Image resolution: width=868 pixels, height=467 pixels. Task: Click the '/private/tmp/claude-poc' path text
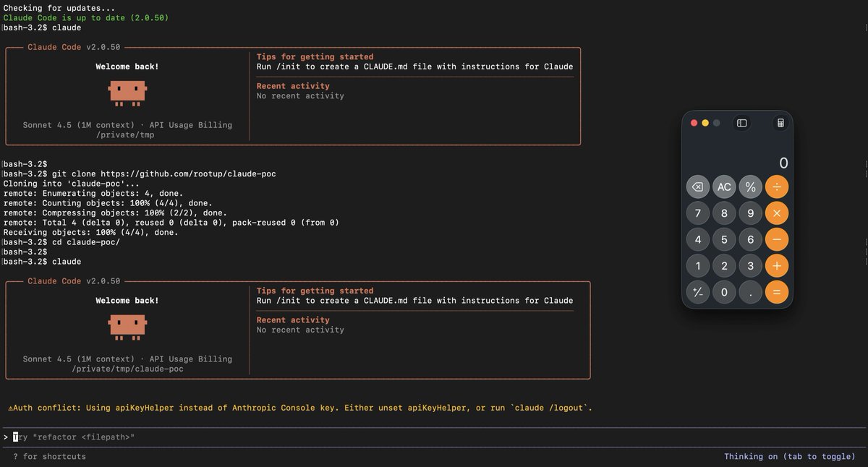(127, 369)
